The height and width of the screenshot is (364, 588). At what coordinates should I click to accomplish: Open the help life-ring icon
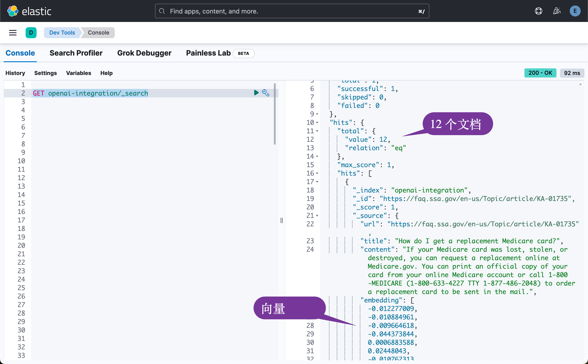(x=538, y=11)
